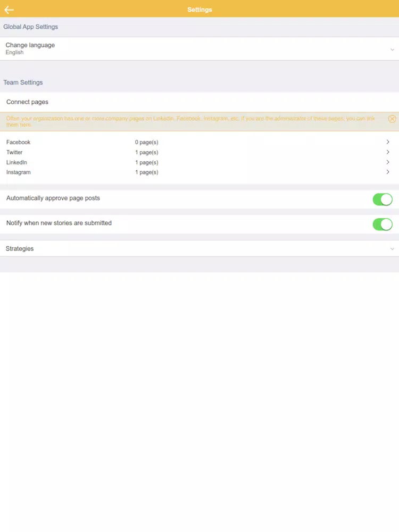Select the Facebook row label
Screen dimensions: 399x532
(18, 142)
